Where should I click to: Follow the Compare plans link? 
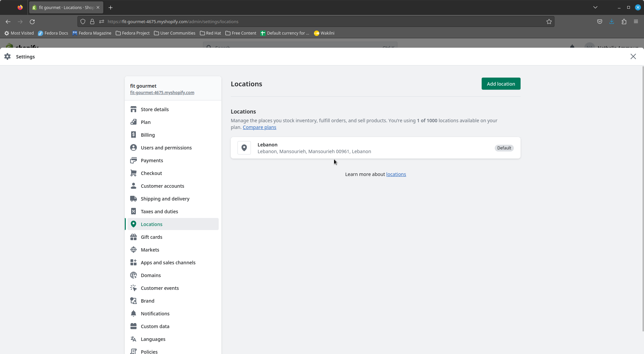click(259, 127)
